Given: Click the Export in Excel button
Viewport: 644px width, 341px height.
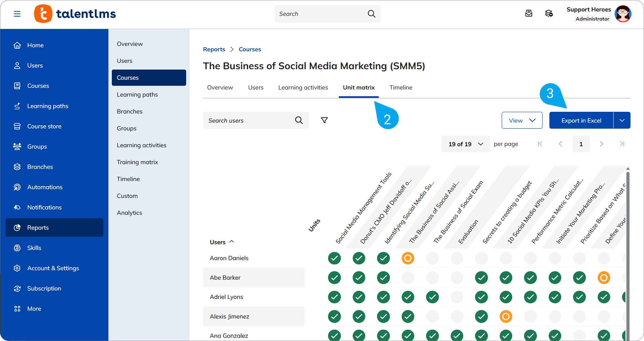Looking at the screenshot, I should pyautogui.click(x=581, y=120).
